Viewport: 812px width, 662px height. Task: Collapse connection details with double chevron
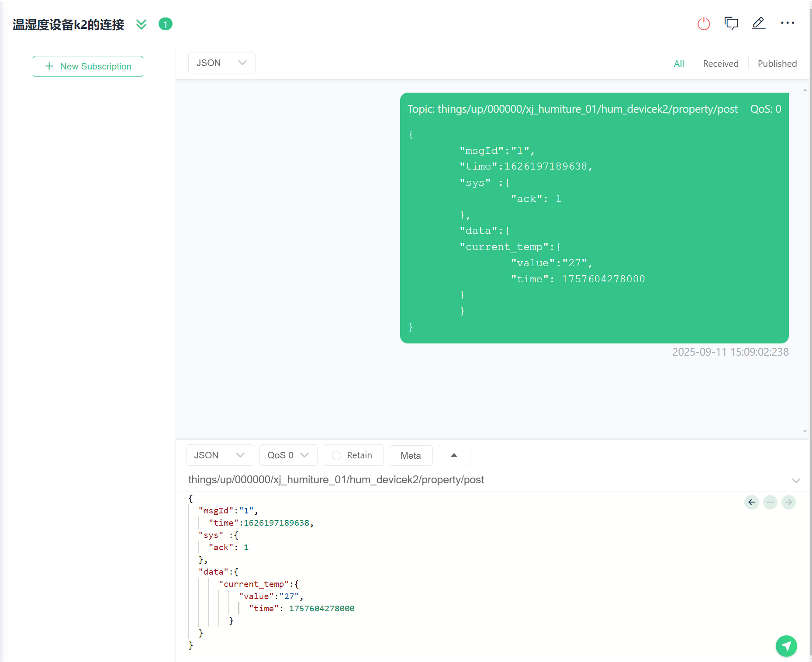click(141, 24)
